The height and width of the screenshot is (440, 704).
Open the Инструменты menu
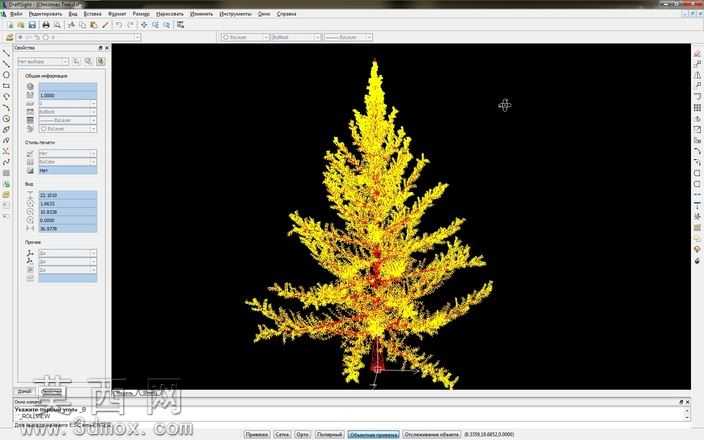[x=235, y=14]
